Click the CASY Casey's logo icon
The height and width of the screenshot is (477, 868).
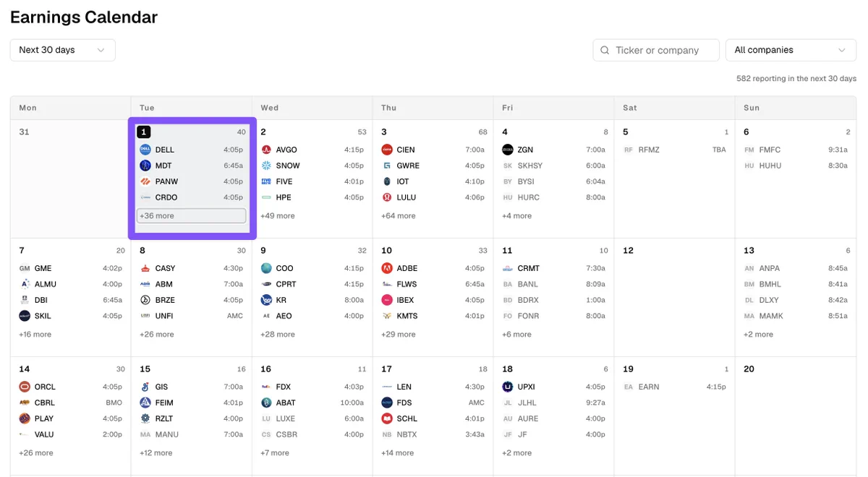[145, 268]
